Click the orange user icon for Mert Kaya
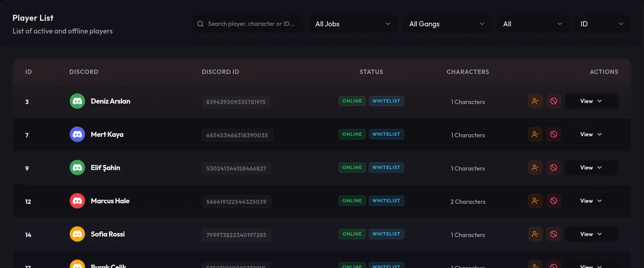Screen dimensions: 644x268 (535, 134)
